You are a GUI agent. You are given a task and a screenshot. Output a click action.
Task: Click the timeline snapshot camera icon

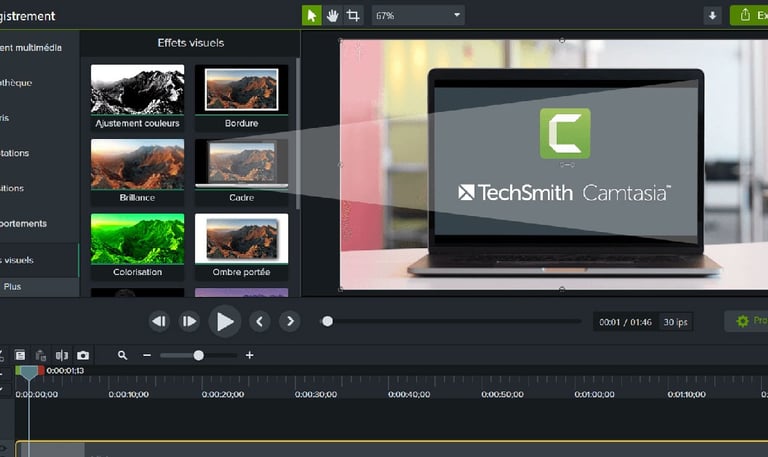pos(83,355)
